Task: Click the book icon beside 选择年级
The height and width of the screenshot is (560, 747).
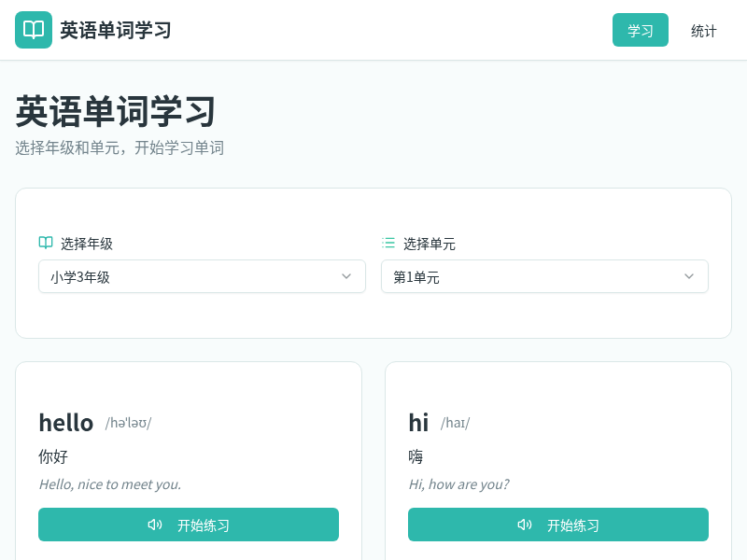Action: pos(45,243)
